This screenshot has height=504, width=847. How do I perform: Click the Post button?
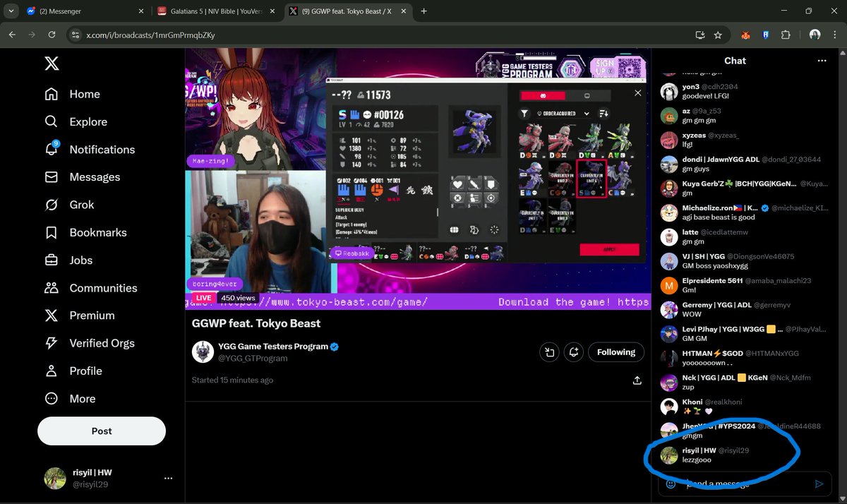click(x=102, y=431)
